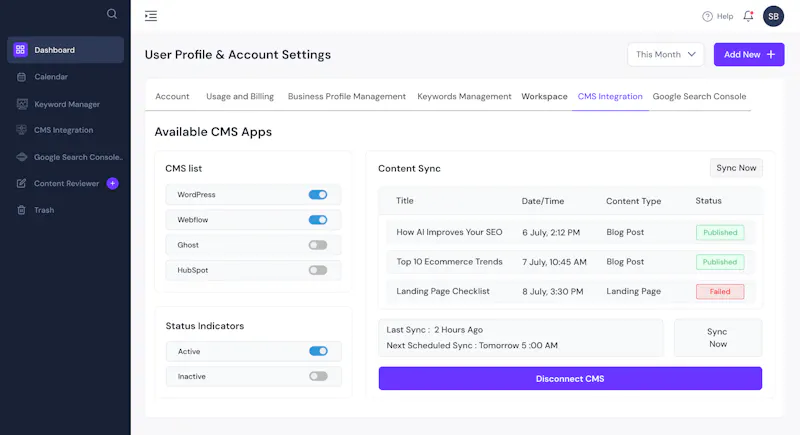Select the Top 10 Ecommerce Trends title
This screenshot has height=435, width=800.
(449, 262)
